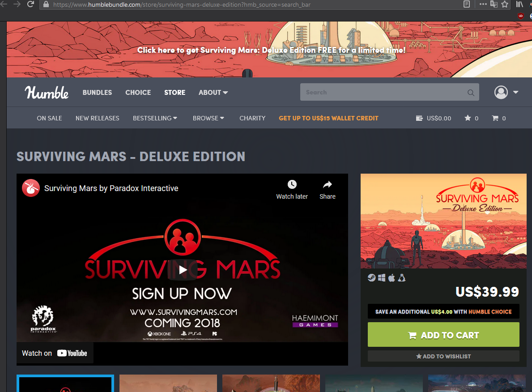Click the browser forward arrow
The width and height of the screenshot is (532, 392).
point(17,4)
